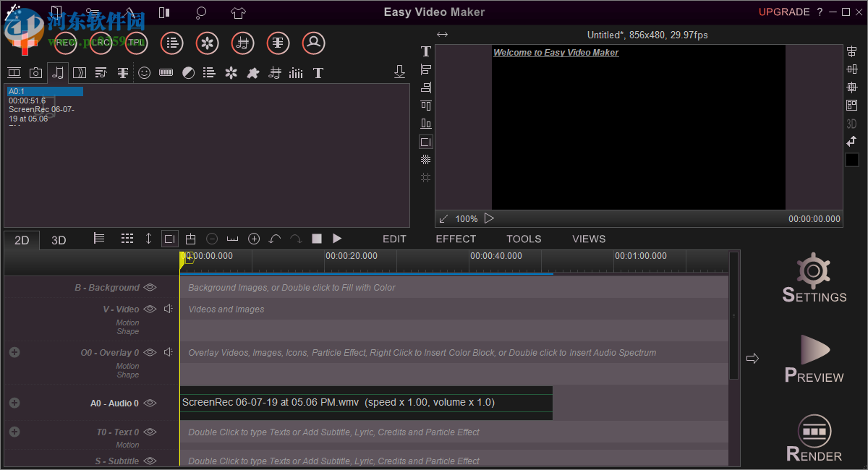Open the EFFECT menu

pyautogui.click(x=456, y=239)
